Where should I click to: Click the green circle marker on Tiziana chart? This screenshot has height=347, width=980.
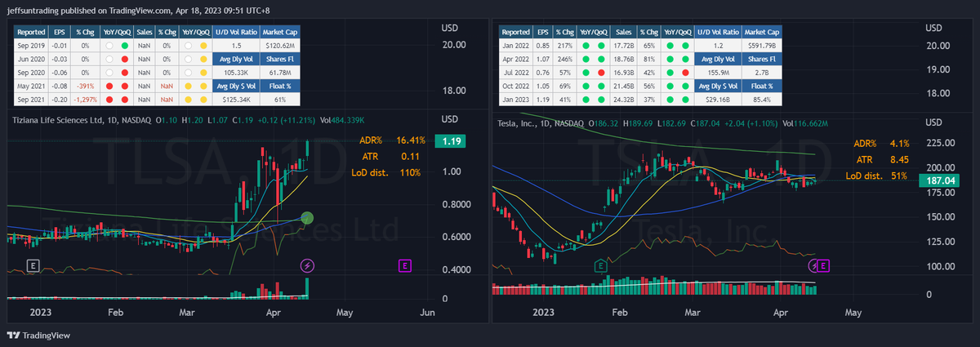(x=307, y=218)
